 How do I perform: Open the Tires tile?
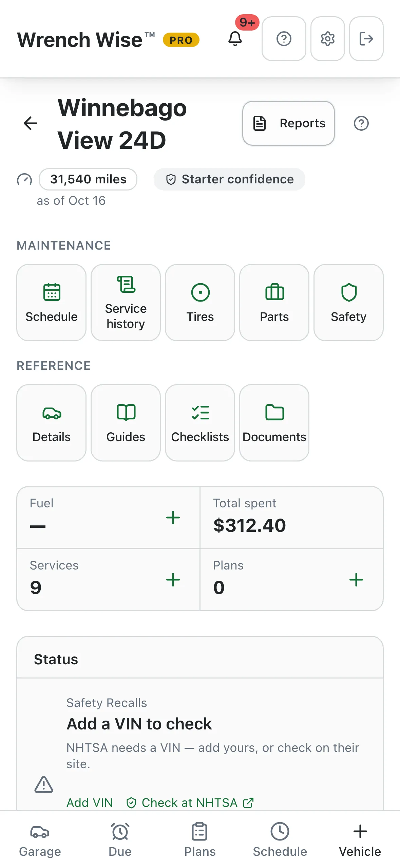point(200,303)
